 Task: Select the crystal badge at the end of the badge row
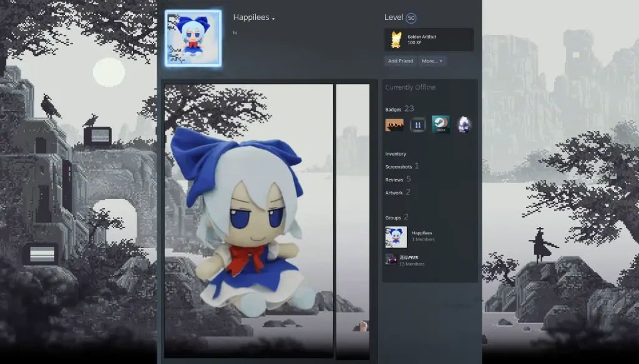(x=464, y=124)
